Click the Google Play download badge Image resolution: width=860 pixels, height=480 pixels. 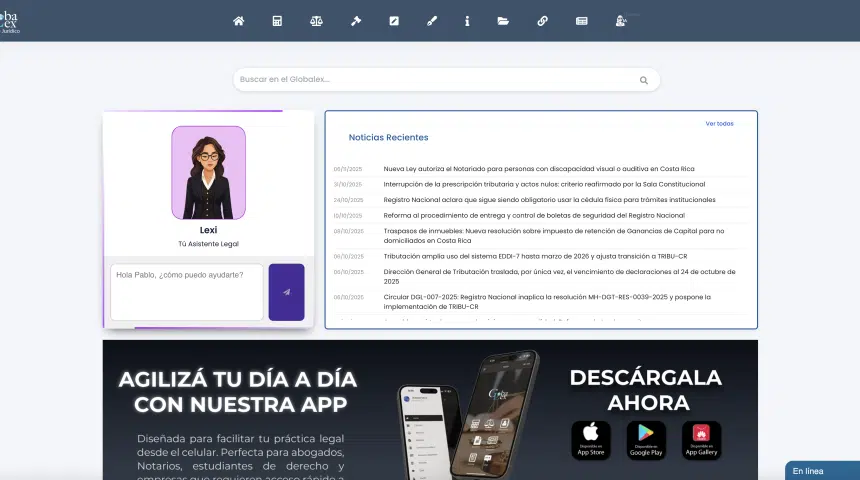click(646, 440)
